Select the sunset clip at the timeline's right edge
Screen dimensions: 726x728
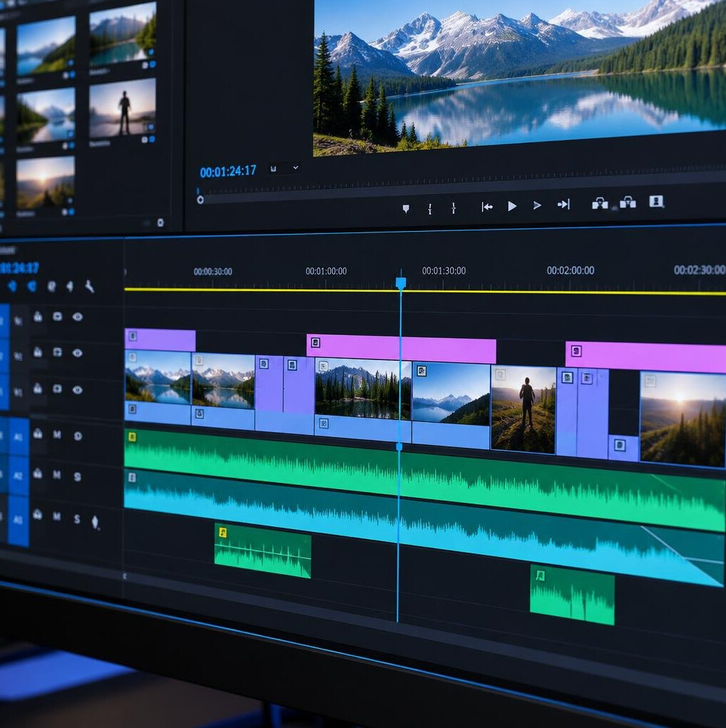682,419
